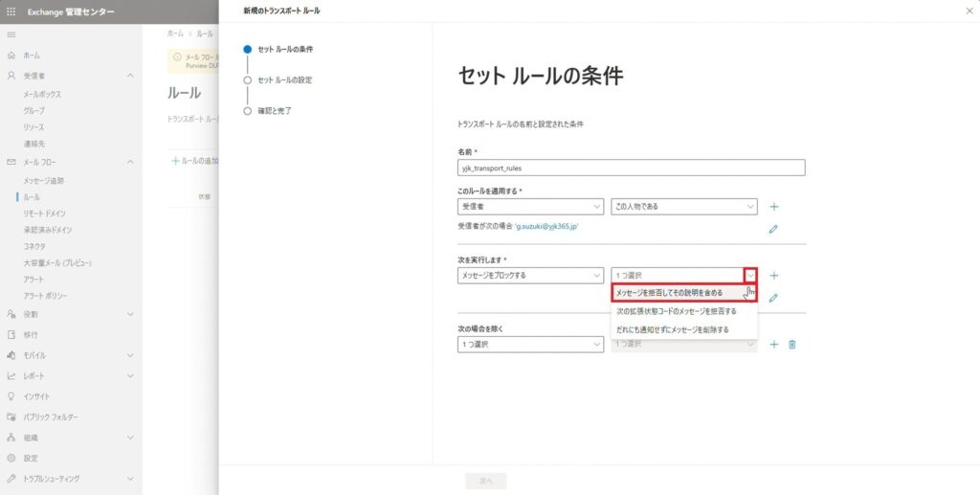
Task: Click the 組織 organization icon
Action: pyautogui.click(x=11, y=438)
